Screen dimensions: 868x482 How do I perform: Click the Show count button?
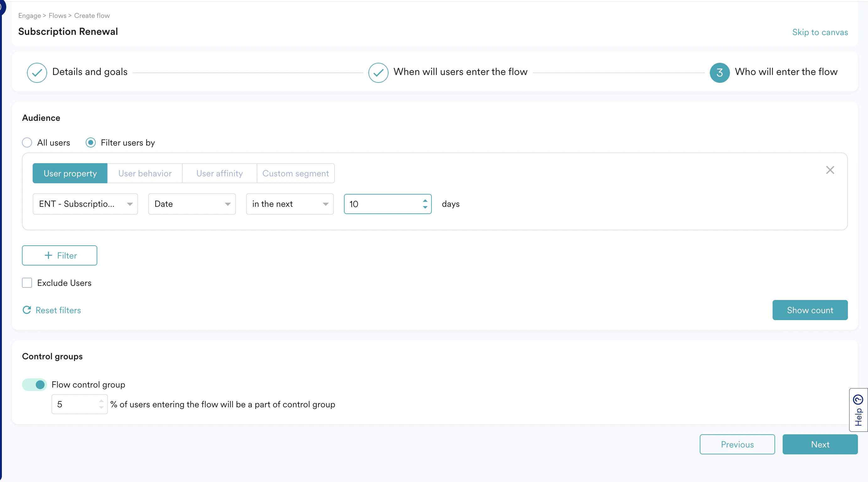[x=810, y=310]
